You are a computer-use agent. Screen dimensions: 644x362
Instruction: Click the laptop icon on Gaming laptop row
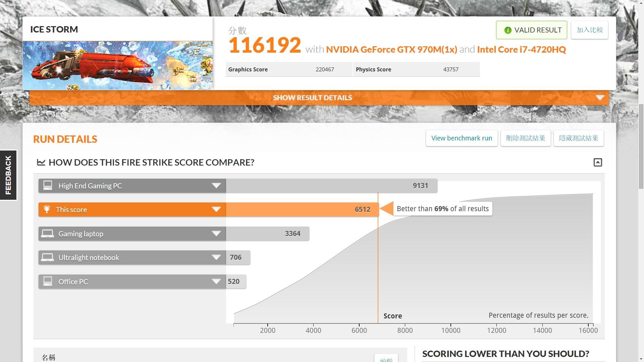pyautogui.click(x=47, y=233)
